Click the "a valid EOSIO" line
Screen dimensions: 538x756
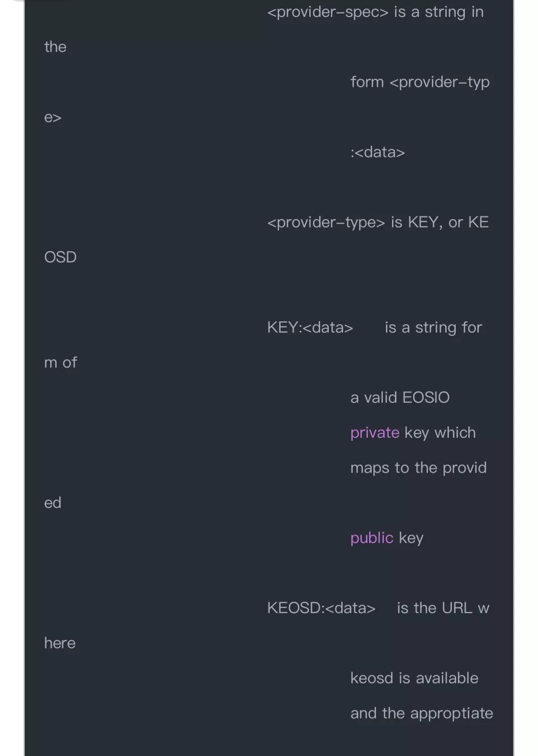pos(400,398)
